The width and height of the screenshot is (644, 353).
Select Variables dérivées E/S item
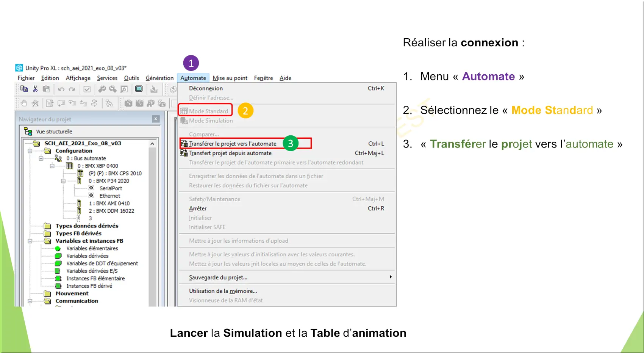(x=92, y=271)
